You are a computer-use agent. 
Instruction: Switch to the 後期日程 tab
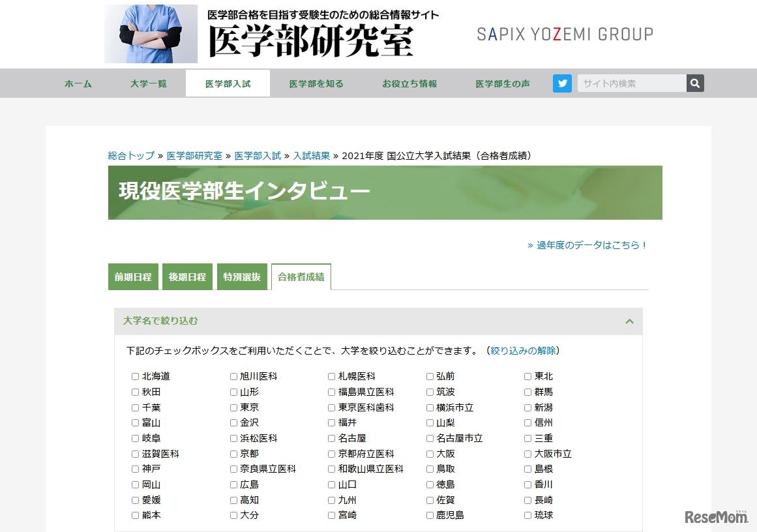click(187, 276)
